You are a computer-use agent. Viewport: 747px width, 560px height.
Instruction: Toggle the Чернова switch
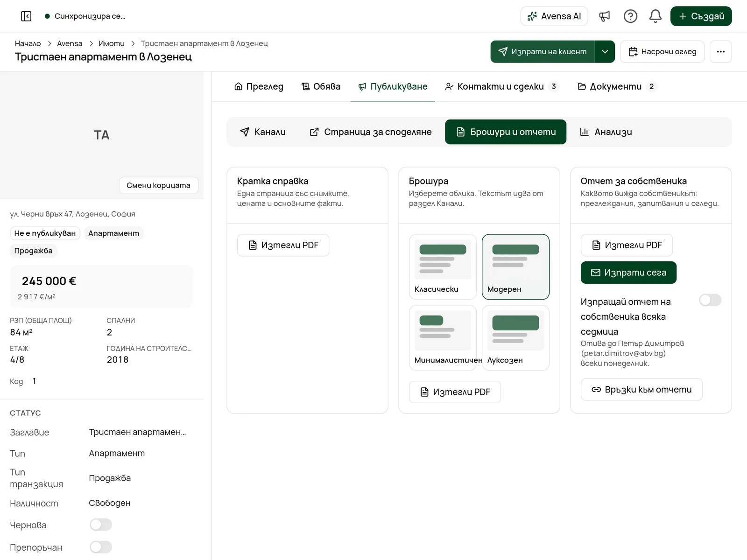click(101, 525)
